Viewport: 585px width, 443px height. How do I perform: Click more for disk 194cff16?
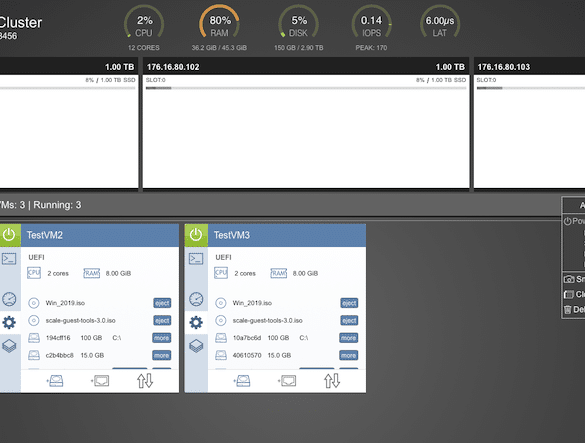[x=162, y=338]
